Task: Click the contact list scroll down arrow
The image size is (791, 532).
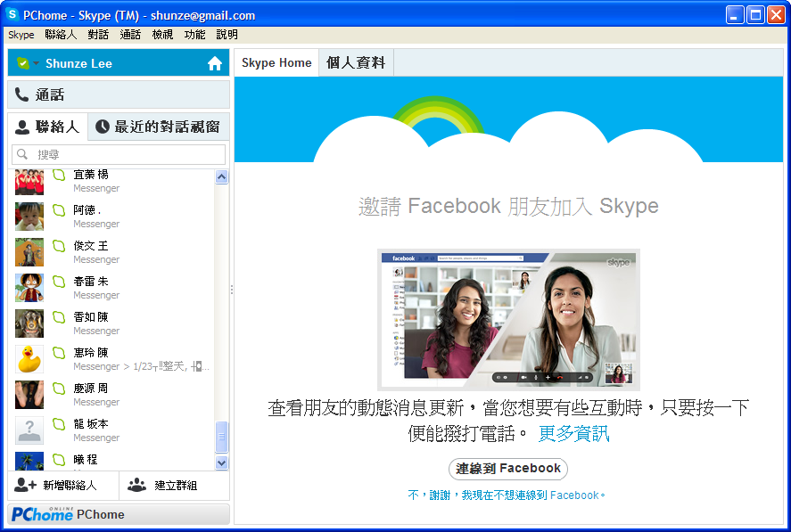Action: pyautogui.click(x=221, y=462)
